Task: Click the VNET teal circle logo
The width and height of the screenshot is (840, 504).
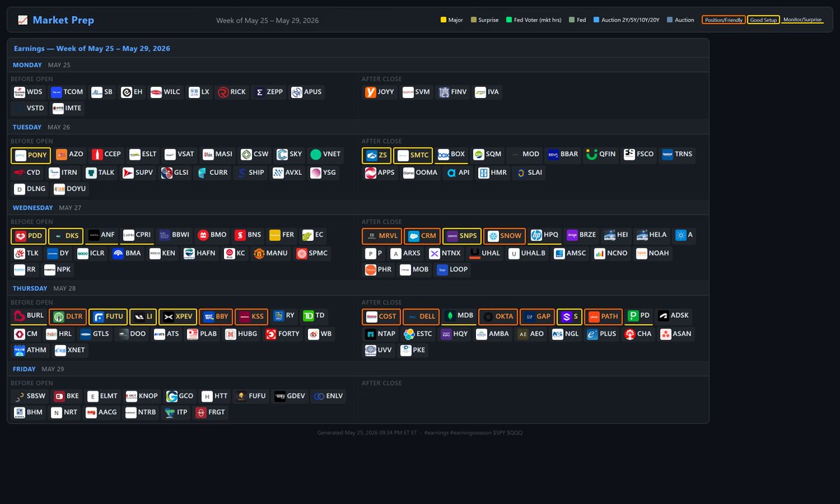Action: coord(316,155)
